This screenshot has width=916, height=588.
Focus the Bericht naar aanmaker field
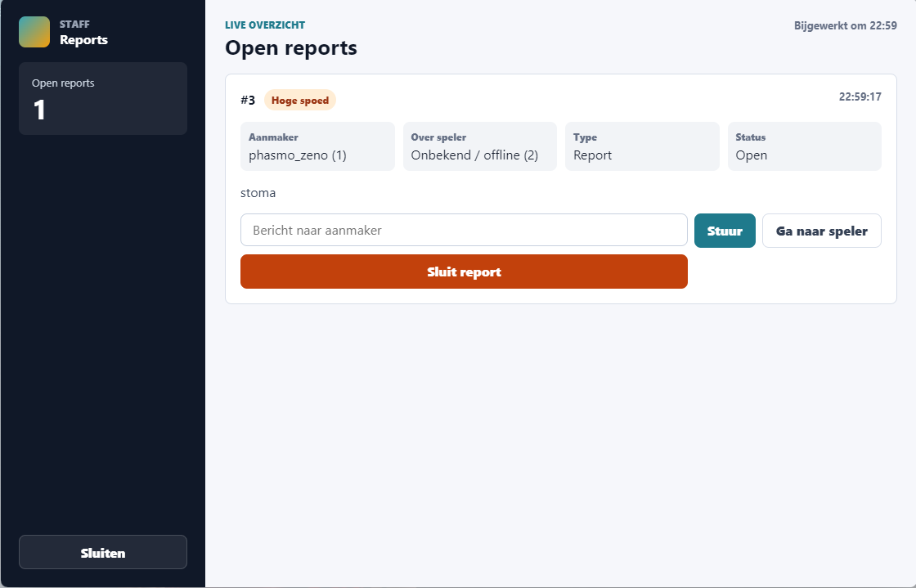click(464, 230)
